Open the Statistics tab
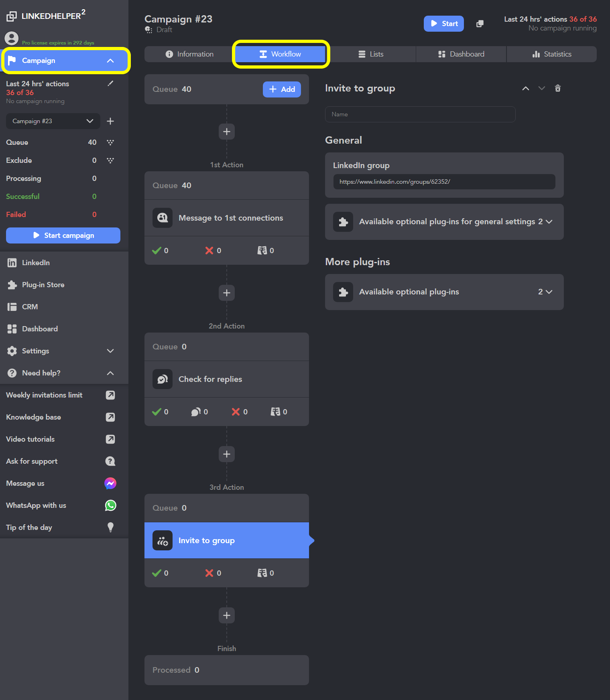This screenshot has width=610, height=700. (552, 54)
